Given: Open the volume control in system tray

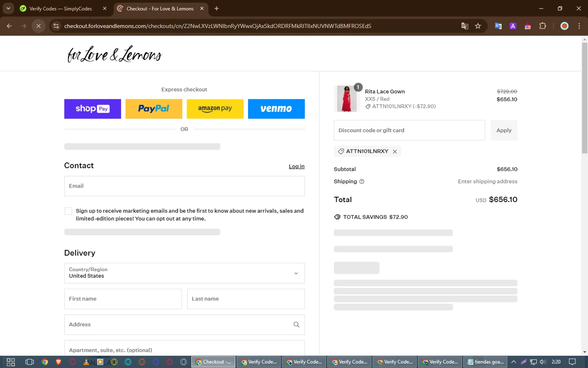Looking at the screenshot, I should click(543, 362).
